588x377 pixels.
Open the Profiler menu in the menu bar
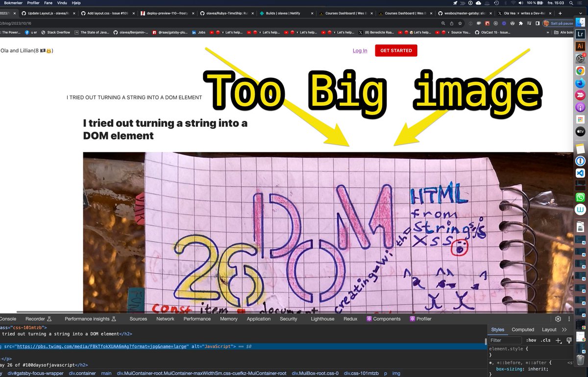coord(33,3)
